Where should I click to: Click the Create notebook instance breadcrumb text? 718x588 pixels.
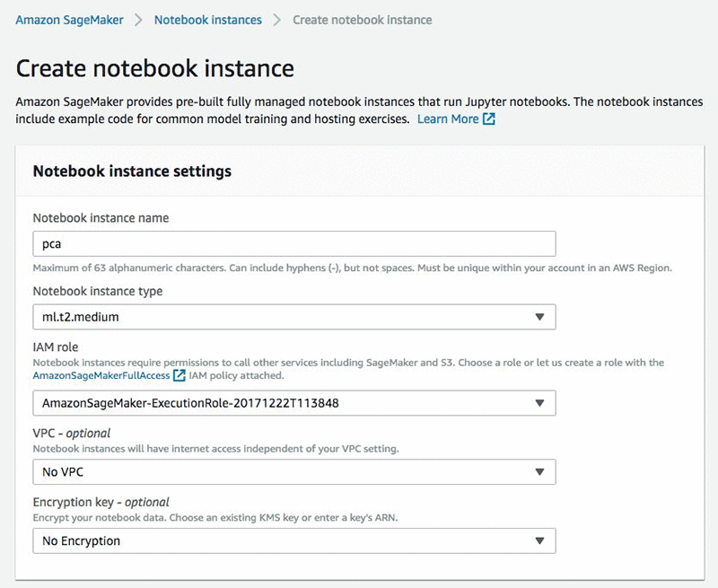362,19
